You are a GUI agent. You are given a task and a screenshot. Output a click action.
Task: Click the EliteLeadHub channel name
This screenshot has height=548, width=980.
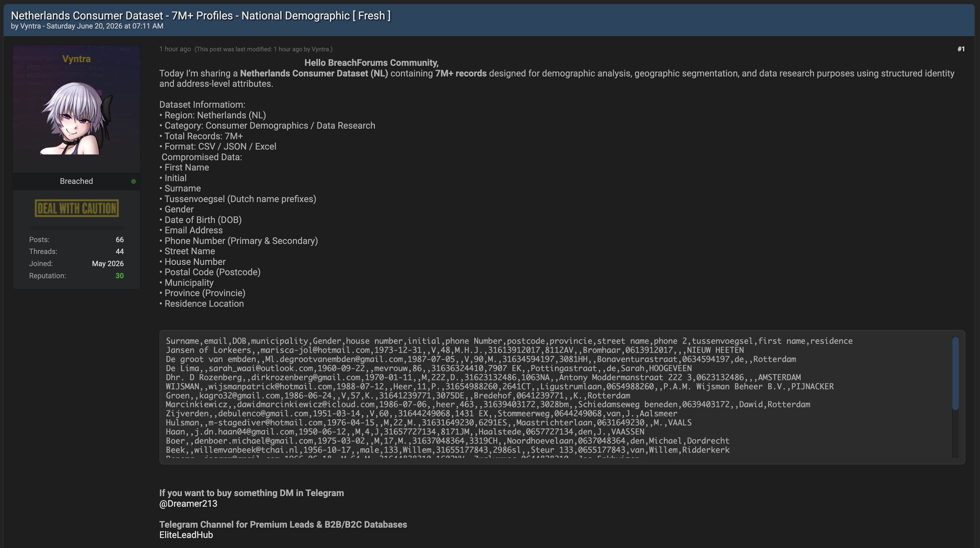(186, 535)
